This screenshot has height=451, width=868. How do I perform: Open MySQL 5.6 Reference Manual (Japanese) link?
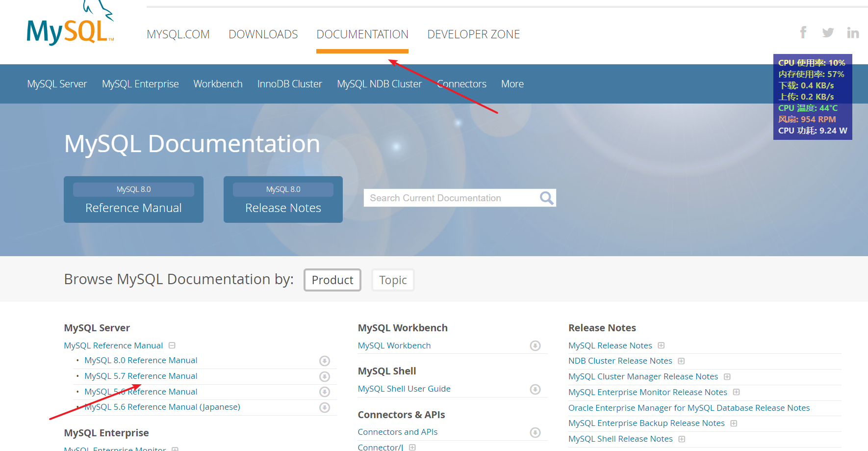tap(162, 407)
